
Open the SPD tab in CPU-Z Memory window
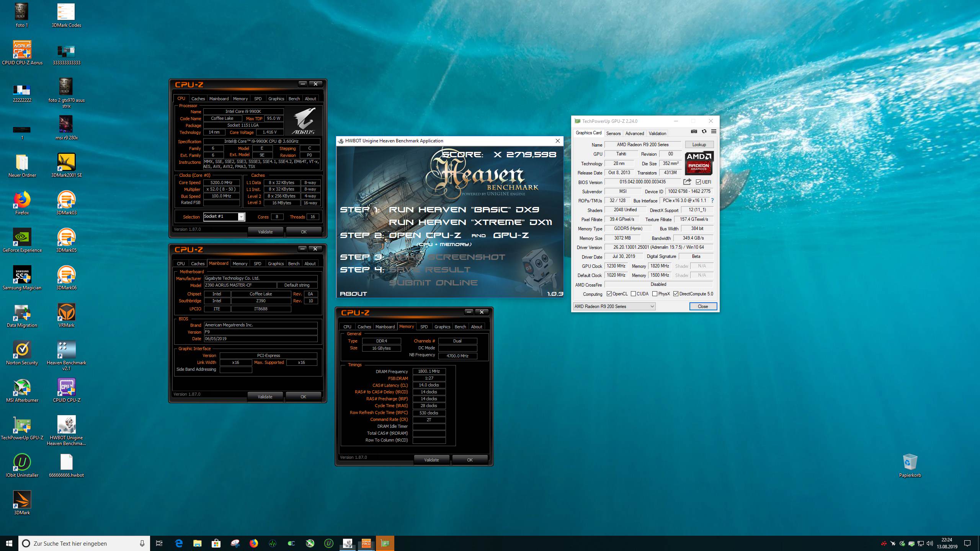(x=424, y=327)
